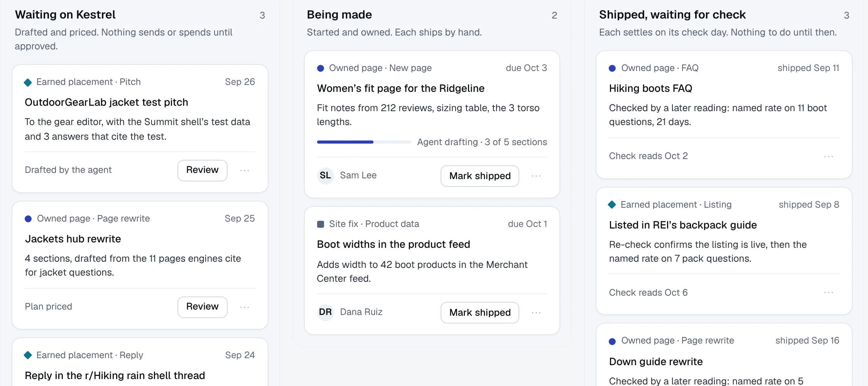The height and width of the screenshot is (386, 868).
Task: Open Listed in REI's backpack guide title
Action: [683, 225]
